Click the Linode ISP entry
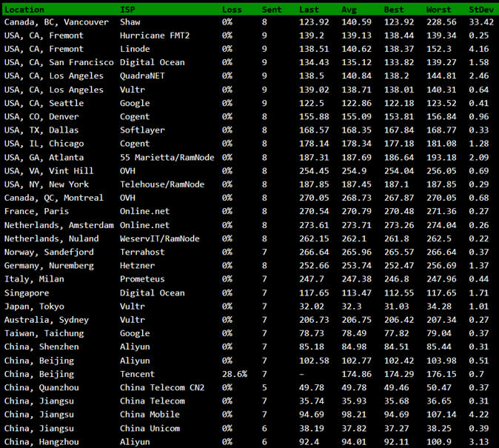Viewport: 499px width, 448px height. 135,49
